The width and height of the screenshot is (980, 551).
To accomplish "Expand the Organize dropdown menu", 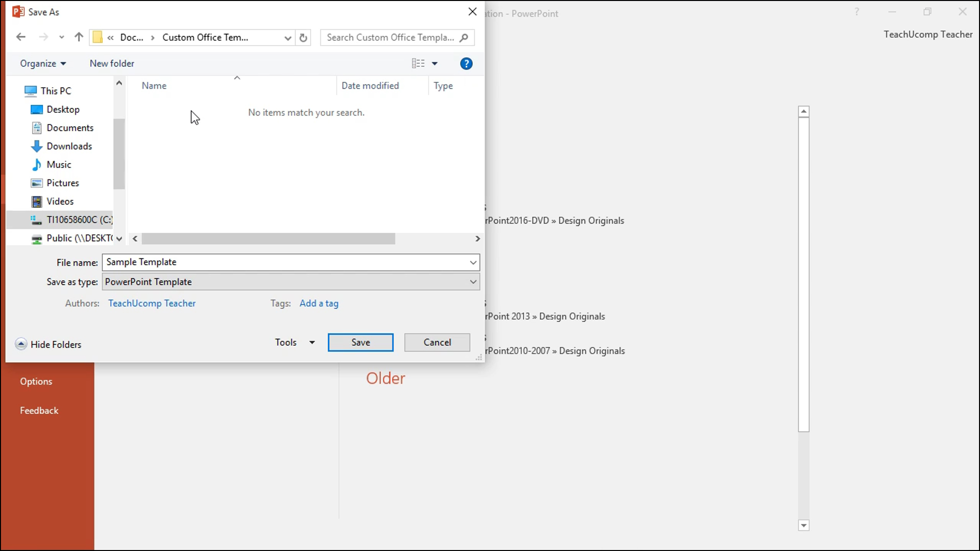I will click(43, 63).
